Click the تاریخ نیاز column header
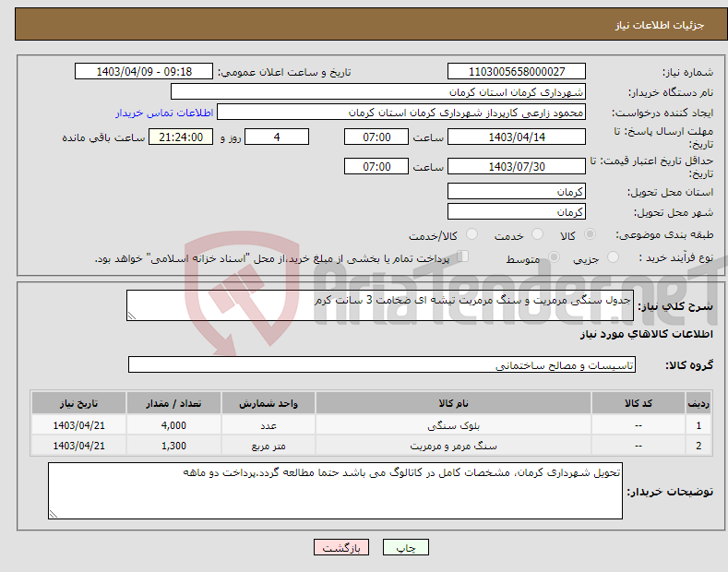Screen dimensions: 728x572 point(78,403)
